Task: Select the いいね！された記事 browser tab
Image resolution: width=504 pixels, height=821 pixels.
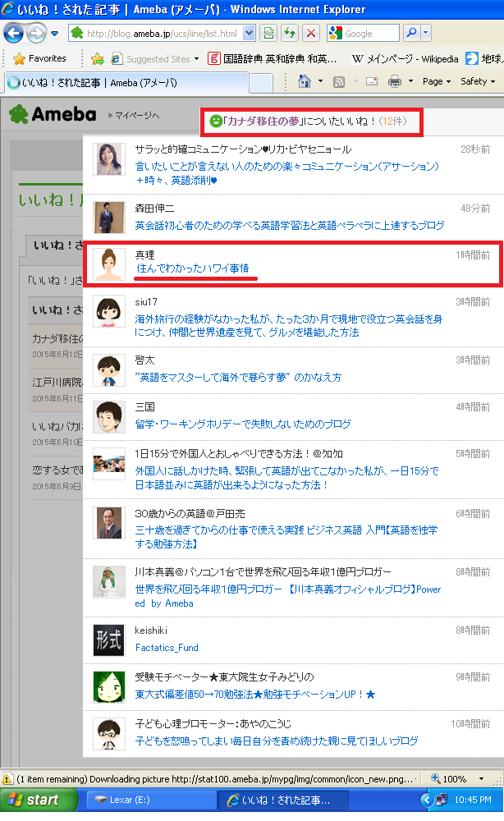Action: click(x=126, y=83)
